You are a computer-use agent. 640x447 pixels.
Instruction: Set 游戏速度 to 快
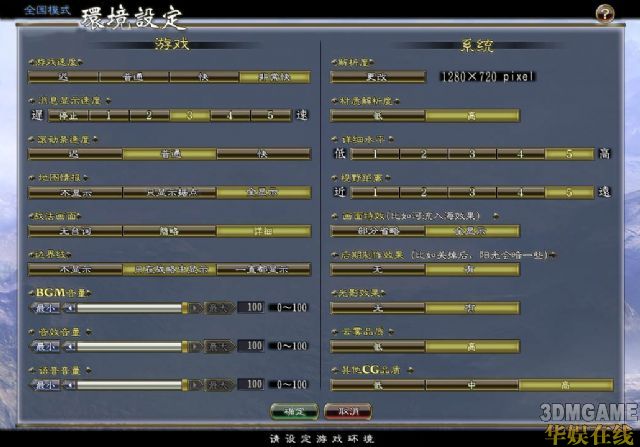click(204, 77)
